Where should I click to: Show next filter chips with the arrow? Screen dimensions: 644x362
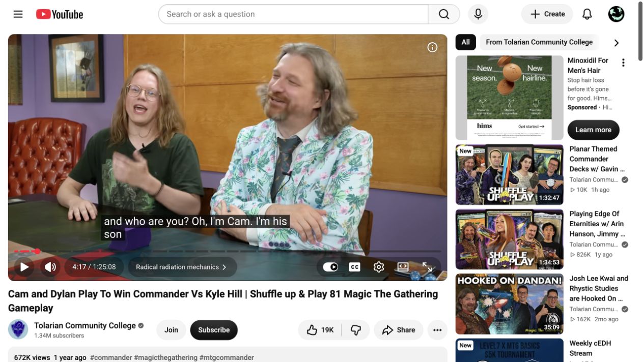[617, 43]
